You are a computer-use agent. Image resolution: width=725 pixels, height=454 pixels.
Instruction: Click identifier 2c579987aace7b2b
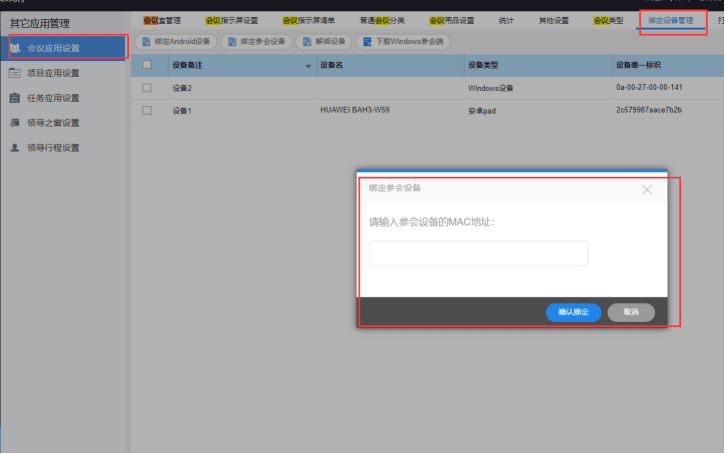click(x=649, y=110)
